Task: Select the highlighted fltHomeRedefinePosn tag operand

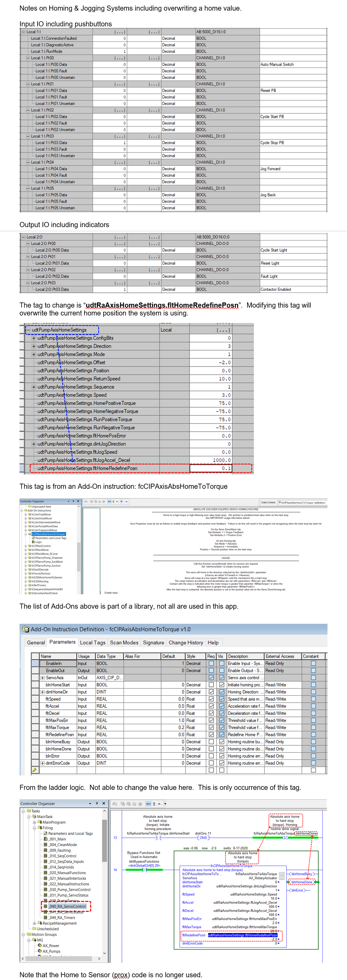Action: coord(243,935)
